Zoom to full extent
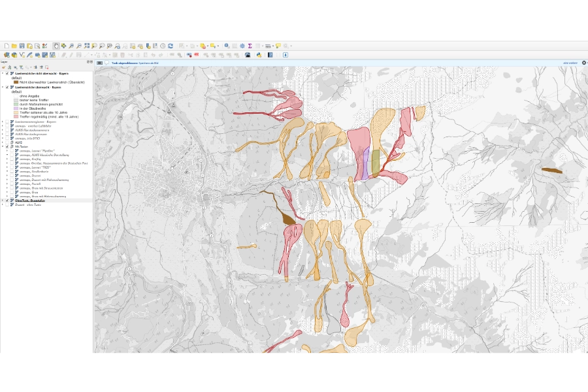Screen dimensions: 588x392 click(x=87, y=46)
